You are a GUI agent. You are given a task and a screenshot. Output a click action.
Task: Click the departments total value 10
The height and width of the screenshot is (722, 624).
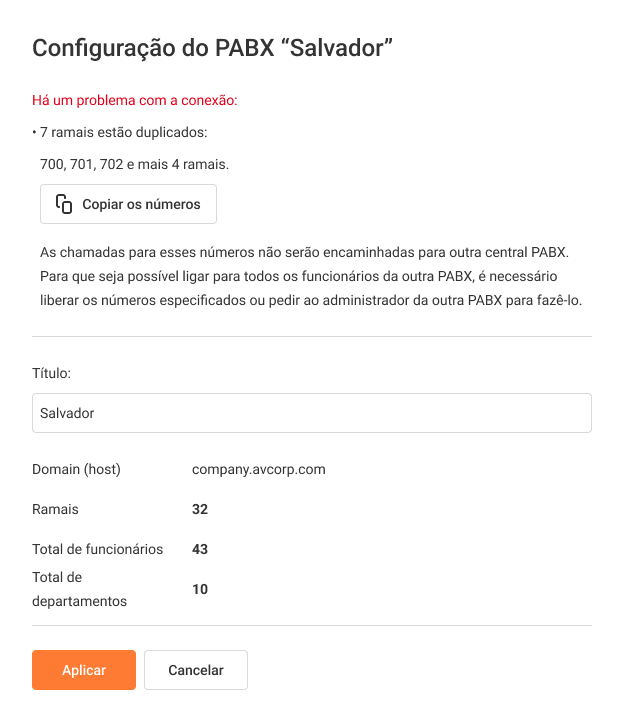200,589
